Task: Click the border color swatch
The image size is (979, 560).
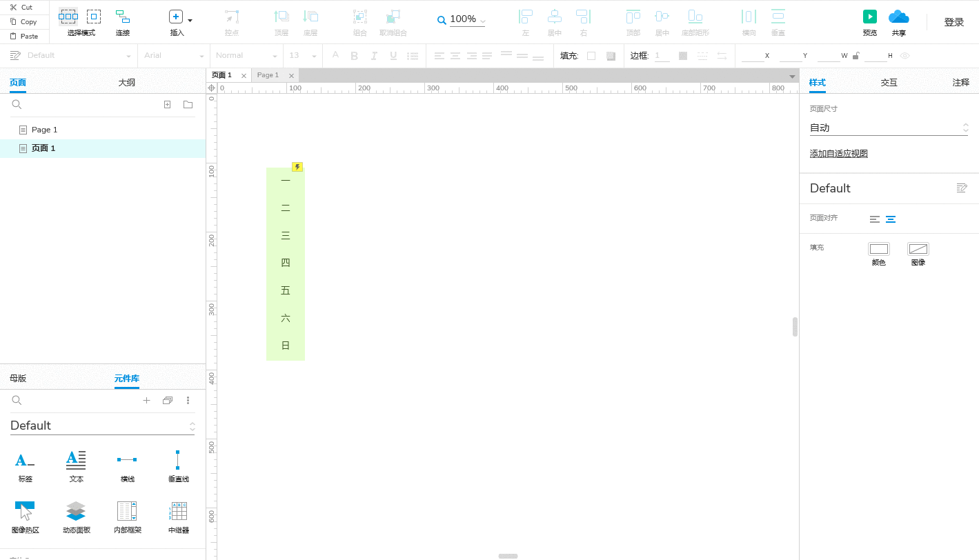Action: click(683, 56)
